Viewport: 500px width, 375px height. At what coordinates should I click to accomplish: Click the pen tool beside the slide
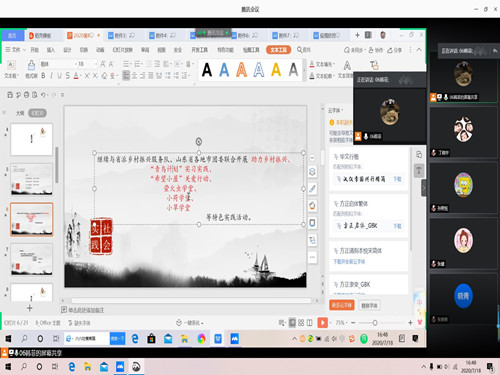click(312, 189)
